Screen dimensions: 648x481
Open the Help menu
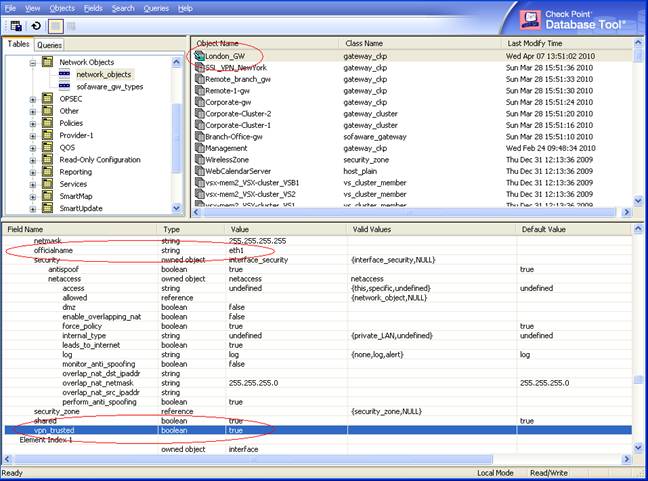click(185, 8)
